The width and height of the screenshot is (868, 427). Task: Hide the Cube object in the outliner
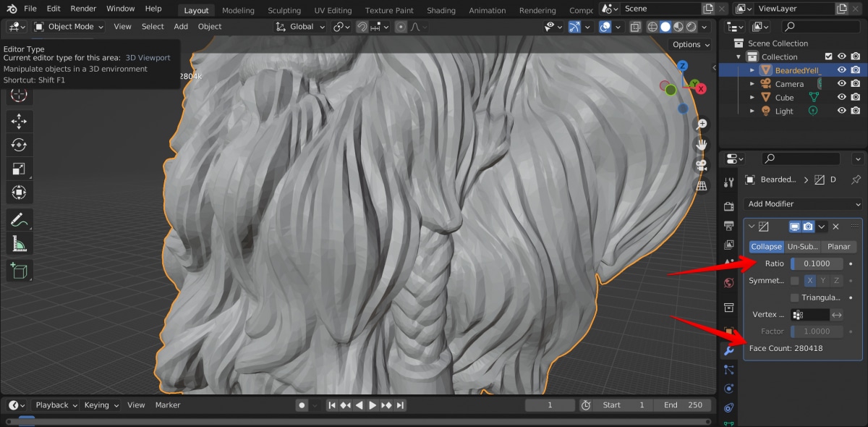[x=841, y=97]
